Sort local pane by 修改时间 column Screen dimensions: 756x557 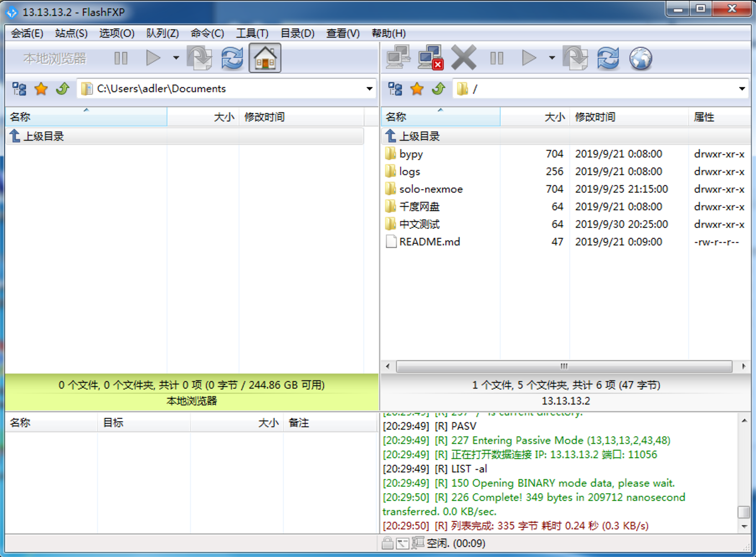click(301, 117)
